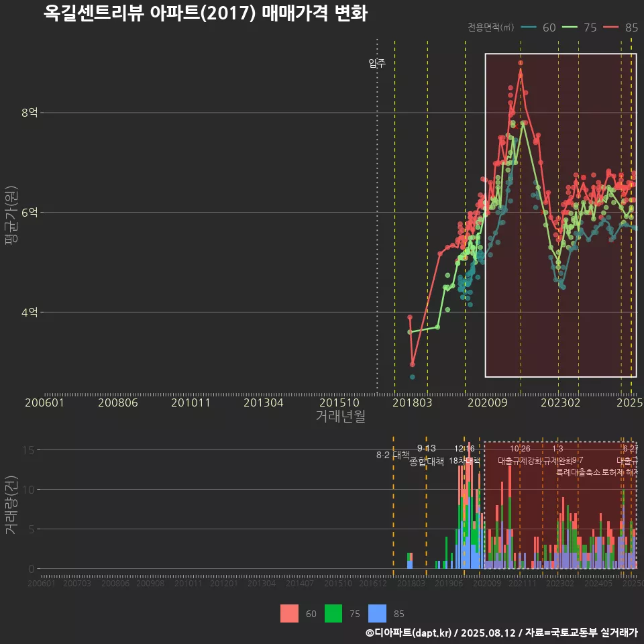
Task: Click the 201304 label on price chart
Action: [263, 403]
